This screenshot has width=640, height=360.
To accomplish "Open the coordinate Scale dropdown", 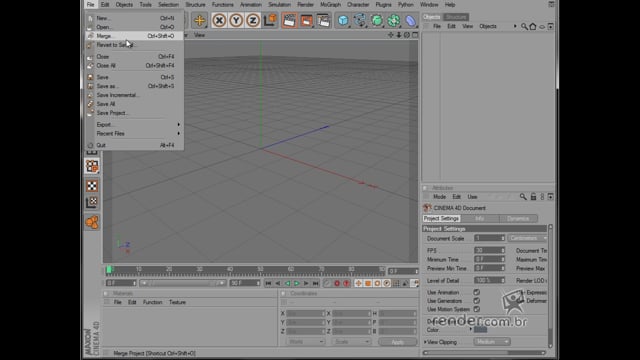I will (x=351, y=342).
